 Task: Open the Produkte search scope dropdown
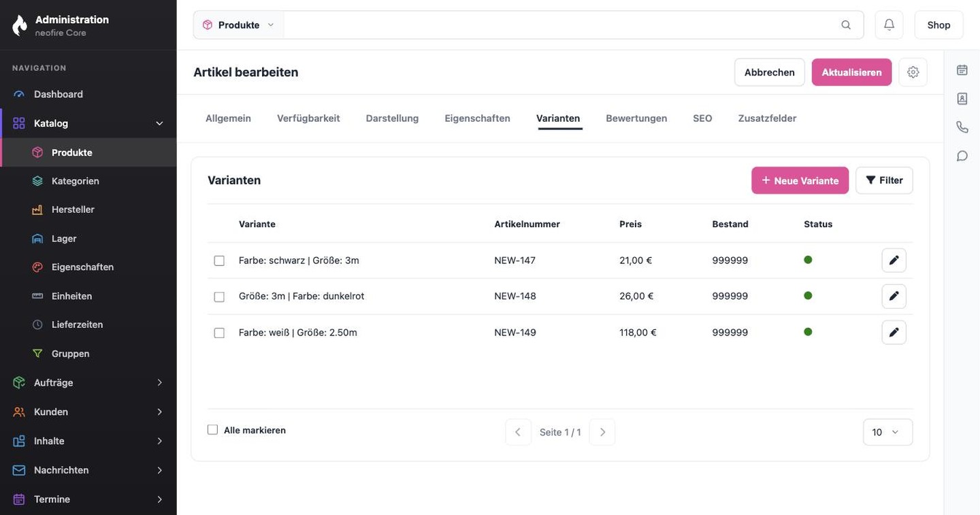click(239, 24)
